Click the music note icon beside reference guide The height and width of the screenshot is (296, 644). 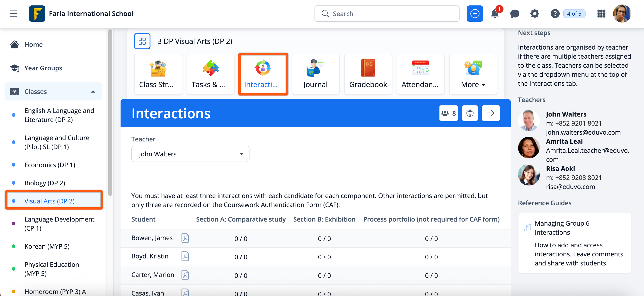click(x=527, y=228)
